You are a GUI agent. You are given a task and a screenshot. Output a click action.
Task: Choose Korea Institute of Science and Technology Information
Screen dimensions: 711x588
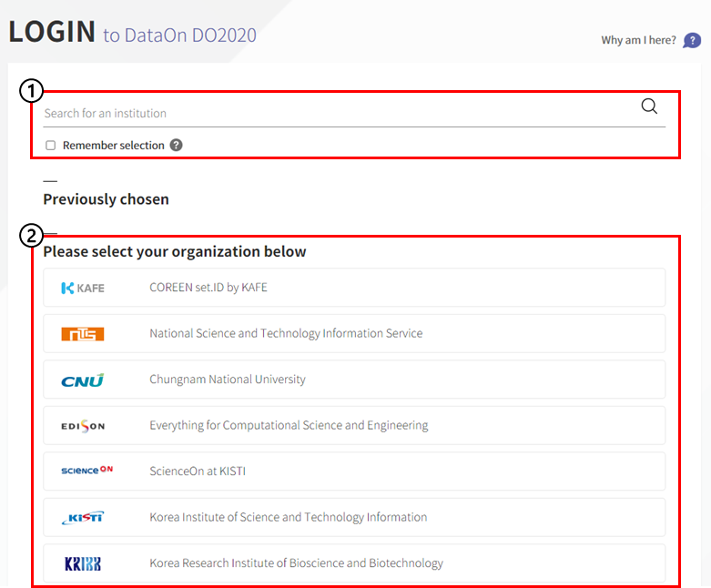(x=354, y=517)
